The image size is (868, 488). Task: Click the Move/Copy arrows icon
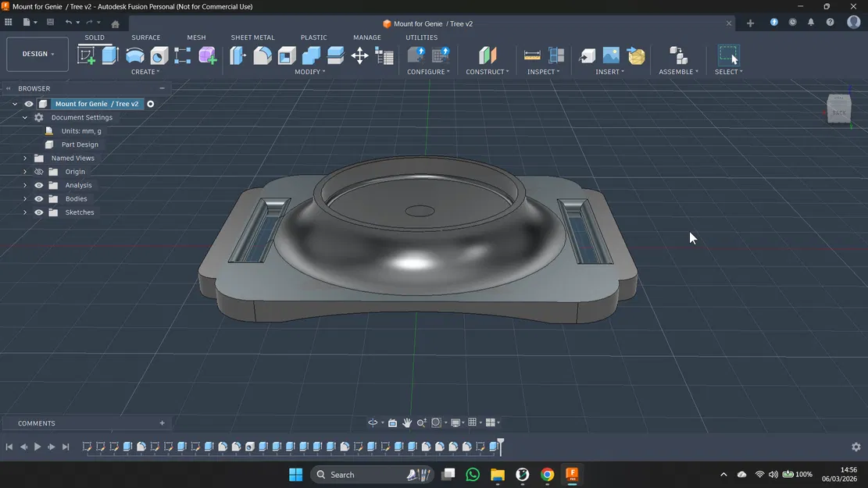pyautogui.click(x=359, y=55)
